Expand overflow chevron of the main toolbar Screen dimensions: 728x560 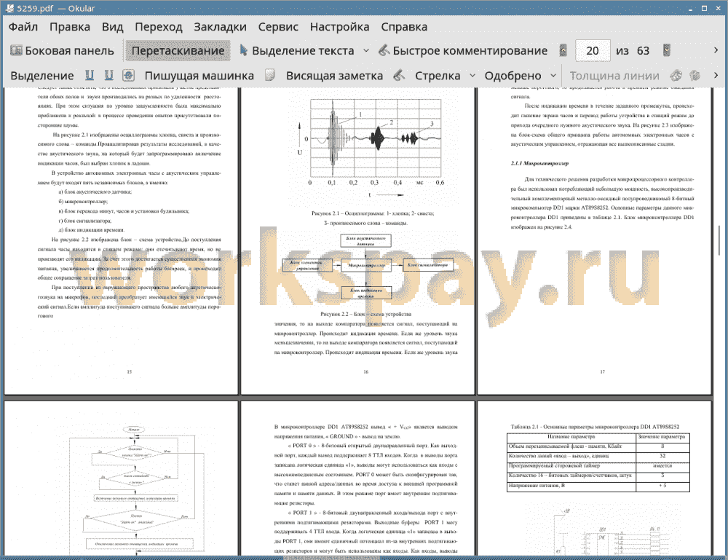pyautogui.click(x=716, y=50)
